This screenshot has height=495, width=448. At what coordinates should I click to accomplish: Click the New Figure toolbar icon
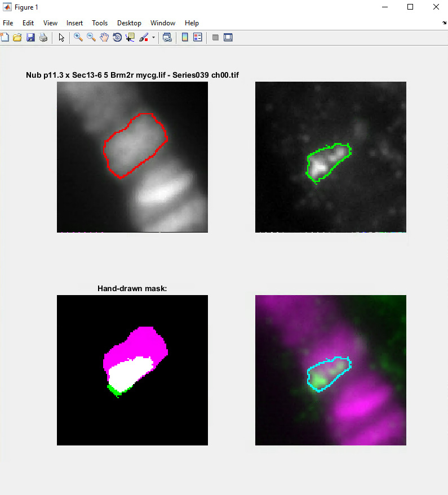(5, 37)
